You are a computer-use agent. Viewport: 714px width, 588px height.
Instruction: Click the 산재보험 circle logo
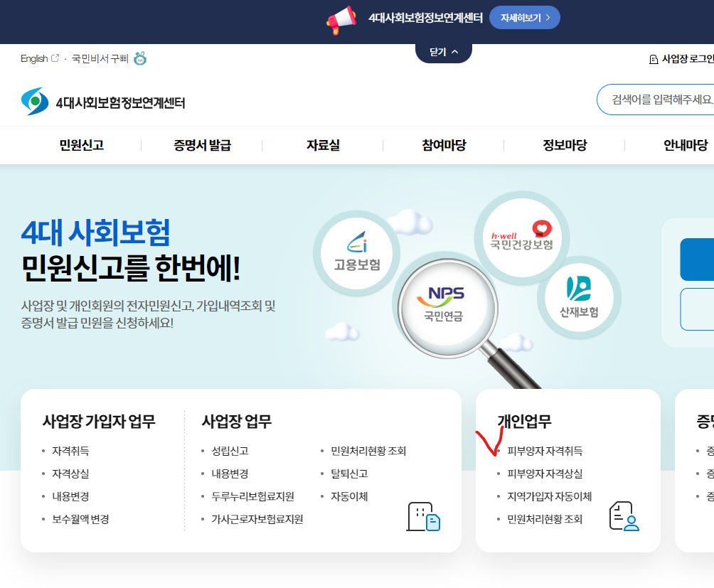[x=579, y=297]
